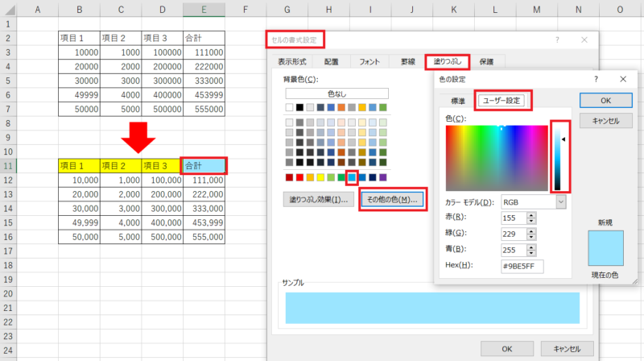Select yellow 項目 2 cell in row 11
The width and height of the screenshot is (644, 361).
121,166
